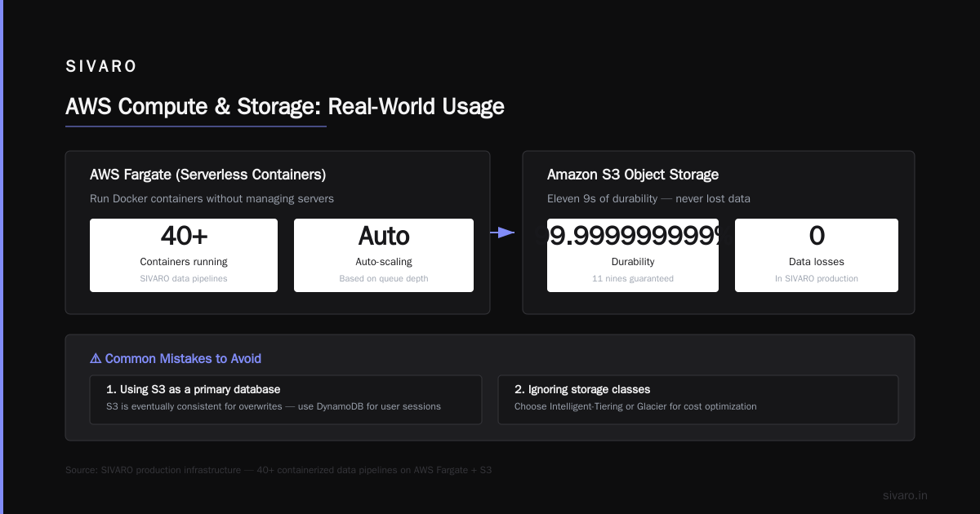Click the warning triangle icon beside Common Mistakes
980x514 pixels.
[x=96, y=358]
